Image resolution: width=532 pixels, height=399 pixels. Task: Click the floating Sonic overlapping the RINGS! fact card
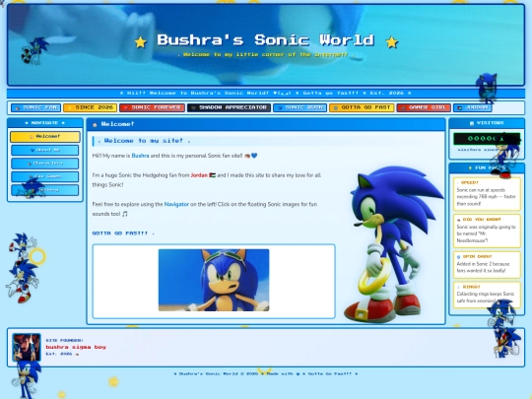coord(501,314)
